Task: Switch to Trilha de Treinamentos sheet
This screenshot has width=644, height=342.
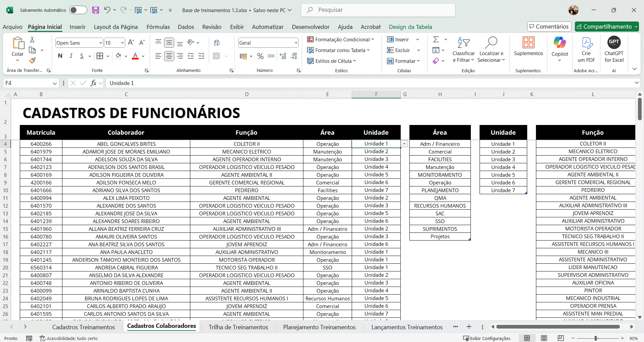Action: (238, 327)
